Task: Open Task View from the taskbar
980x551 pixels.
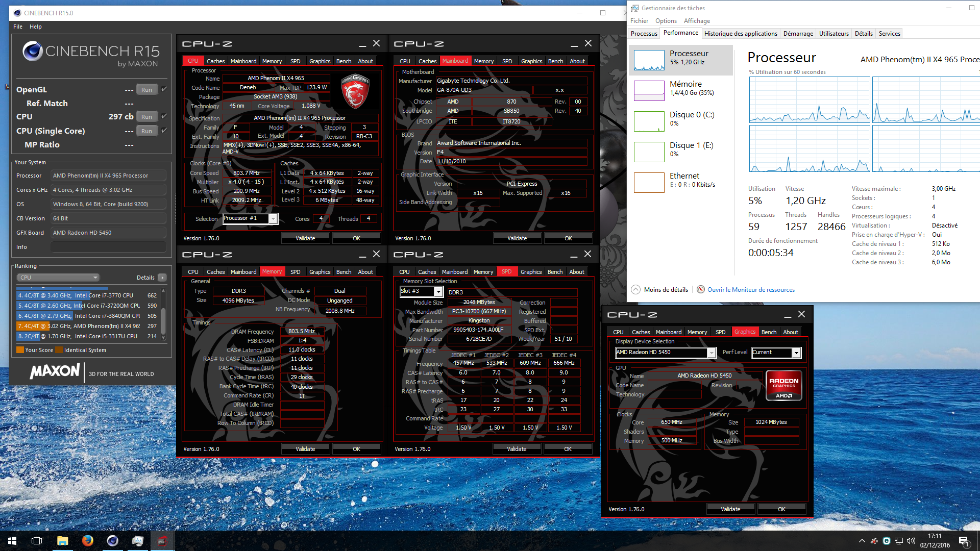Action: [37, 541]
